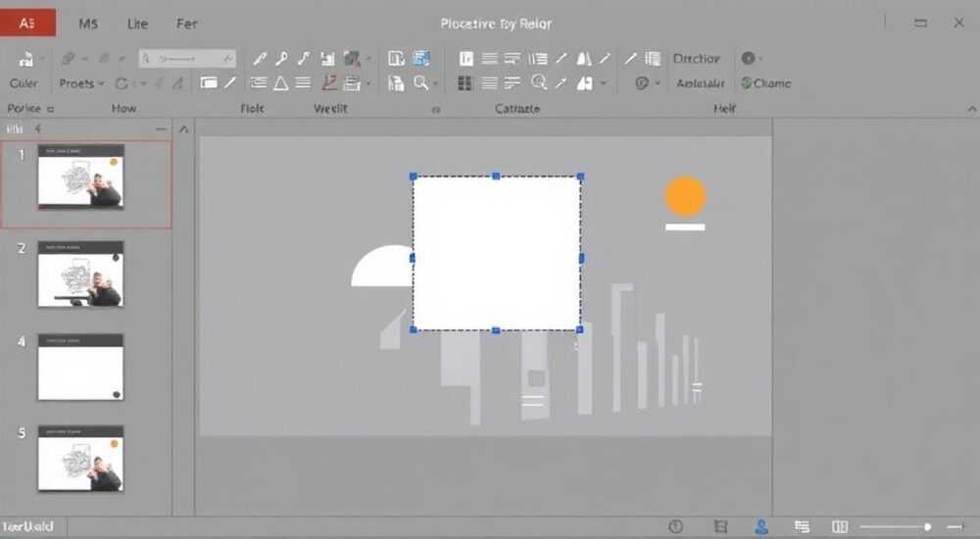980x539 pixels.
Task: Click the diagonal line tool icon
Action: [x=230, y=83]
